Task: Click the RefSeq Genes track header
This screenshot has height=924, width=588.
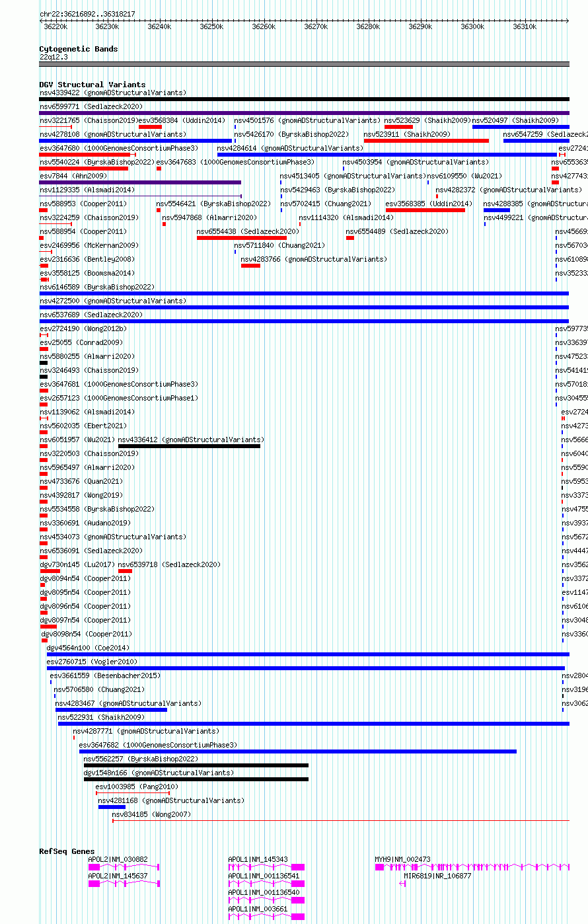Action: coord(67,851)
